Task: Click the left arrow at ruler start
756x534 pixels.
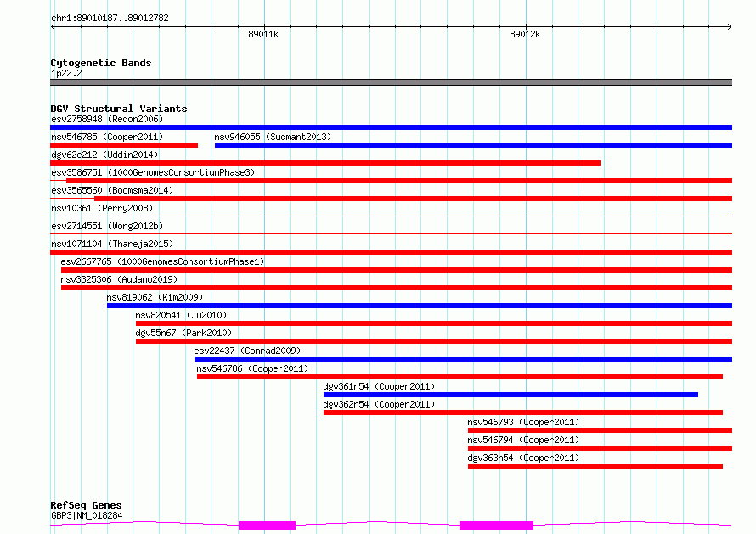Action: (x=53, y=26)
